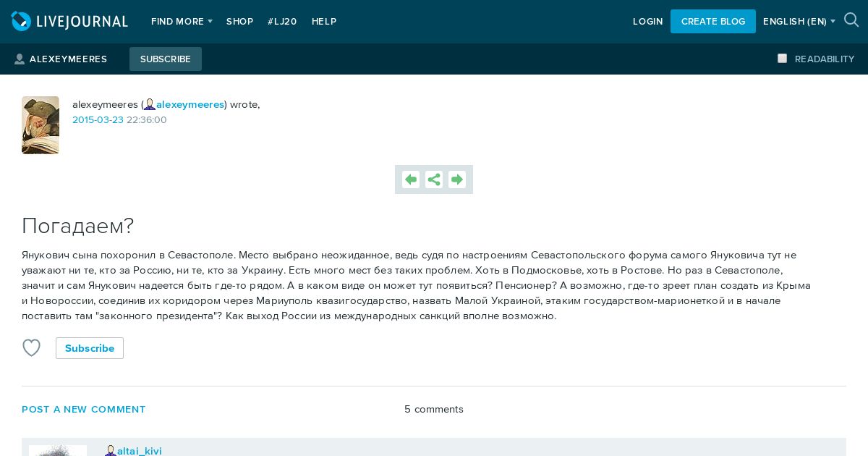Open the English (EN) language dropdown

click(x=799, y=22)
